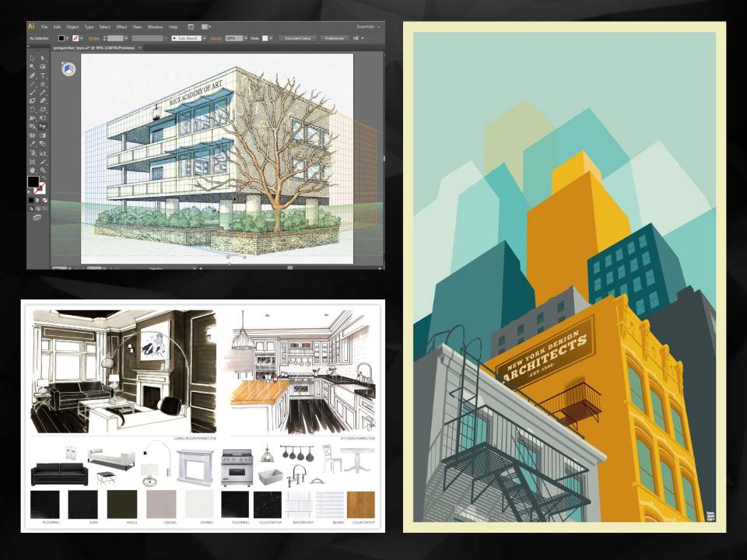The height and width of the screenshot is (560, 747).
Task: Open the Arrange Documents dropdown
Action: tap(205, 26)
